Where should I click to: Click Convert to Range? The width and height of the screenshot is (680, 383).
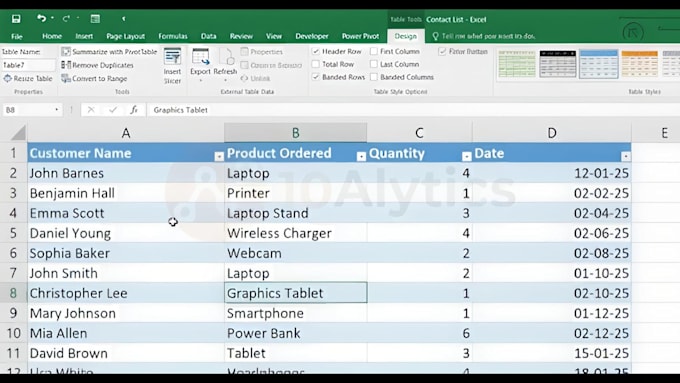click(x=95, y=79)
